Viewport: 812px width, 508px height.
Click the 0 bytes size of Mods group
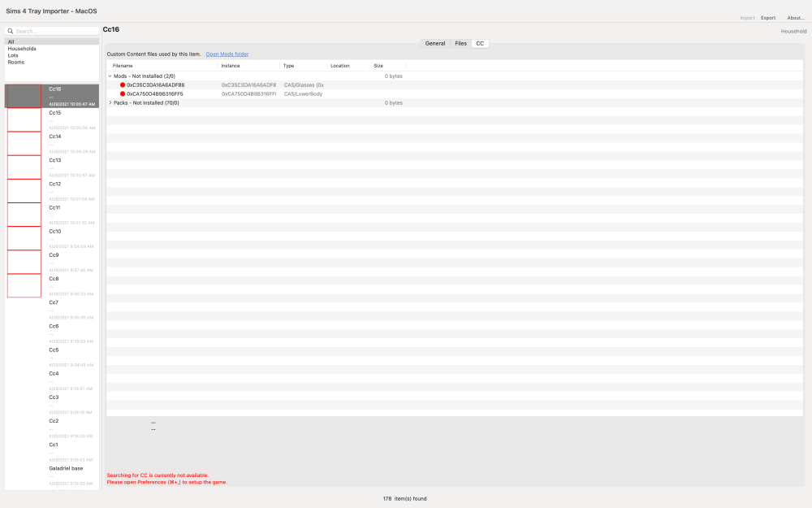coord(393,76)
